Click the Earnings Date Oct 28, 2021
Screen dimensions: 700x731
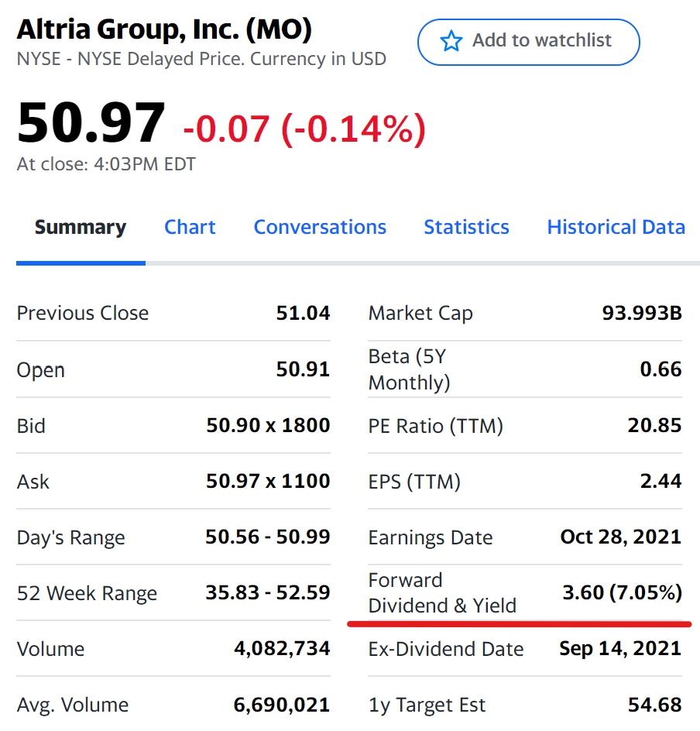[621, 537]
